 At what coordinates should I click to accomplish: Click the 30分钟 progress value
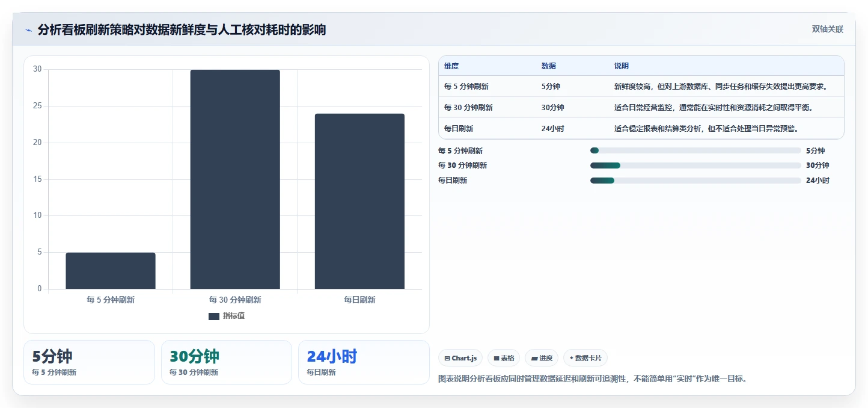[x=818, y=165]
